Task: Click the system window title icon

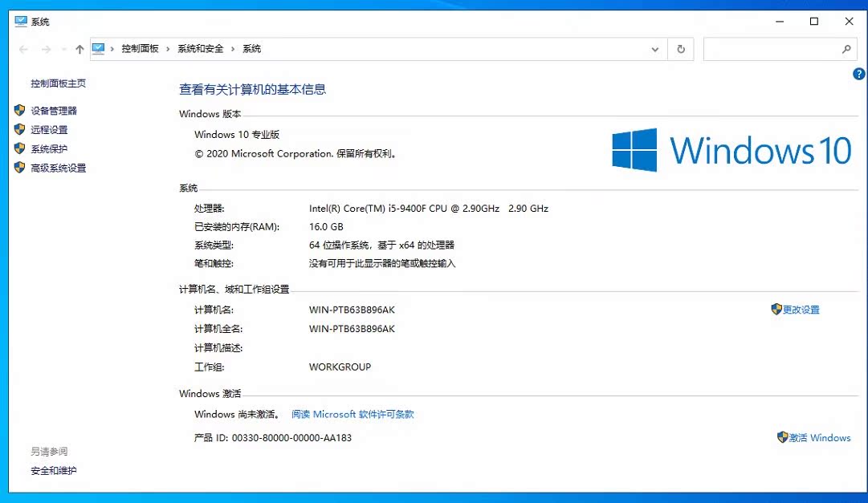Action: coord(21,22)
